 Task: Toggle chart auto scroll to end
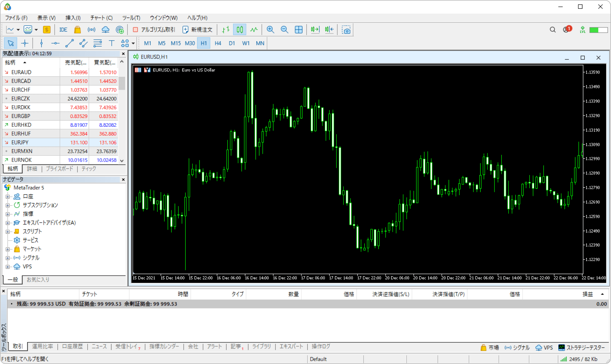pos(315,30)
